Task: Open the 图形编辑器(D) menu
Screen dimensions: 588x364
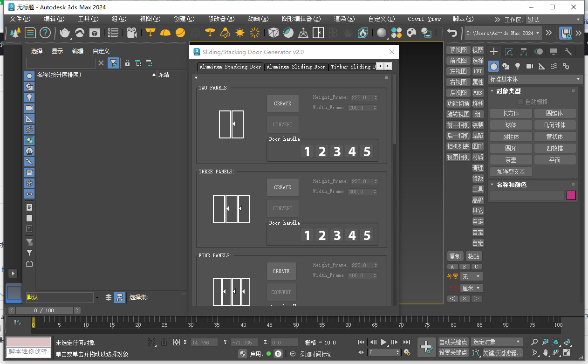Action: [301, 19]
